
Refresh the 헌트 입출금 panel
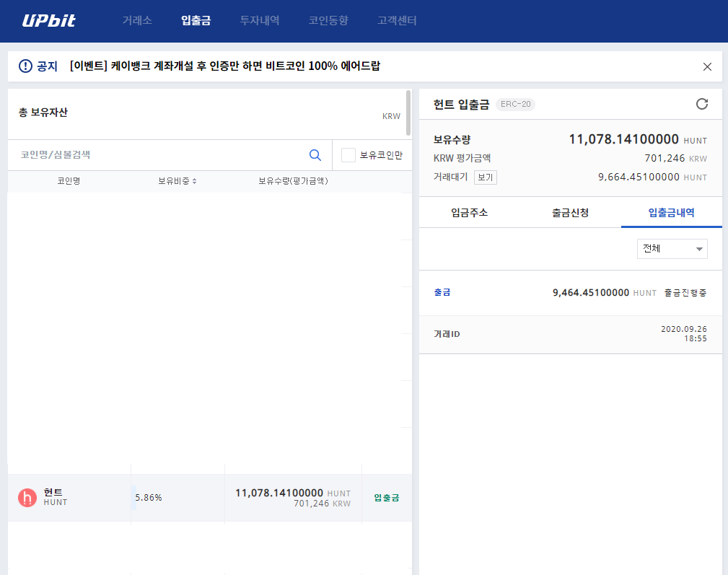point(701,104)
